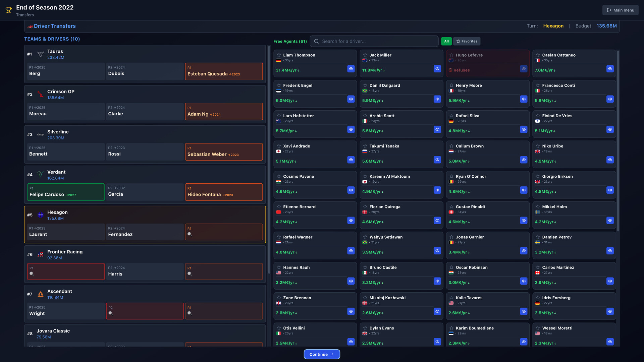Click the Silverline team logo
This screenshot has width=644, height=362.
click(41, 134)
